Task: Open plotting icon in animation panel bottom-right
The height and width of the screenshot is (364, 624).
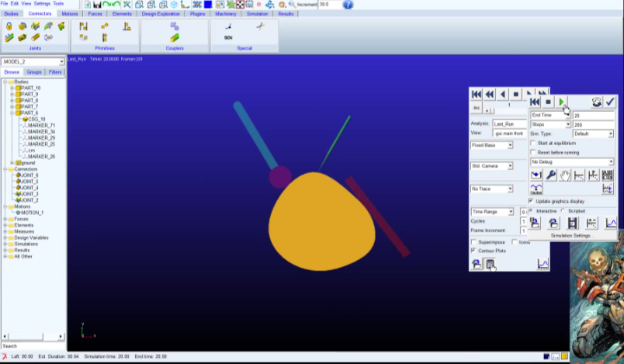Action: click(x=543, y=265)
